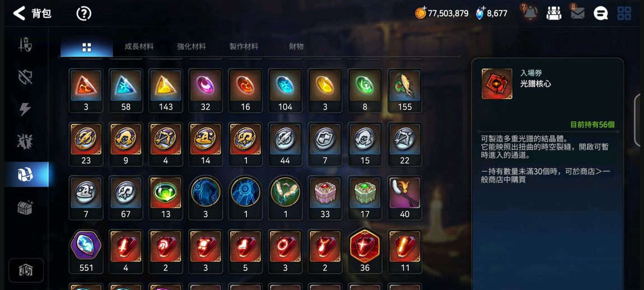Select the sword and shield equipment category
This screenshot has height=290, width=644.
point(25,44)
